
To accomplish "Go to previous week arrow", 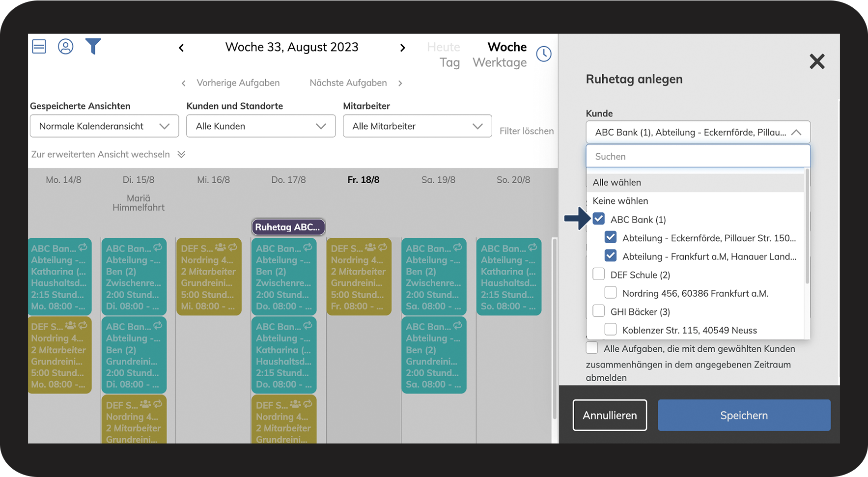I will pyautogui.click(x=181, y=48).
